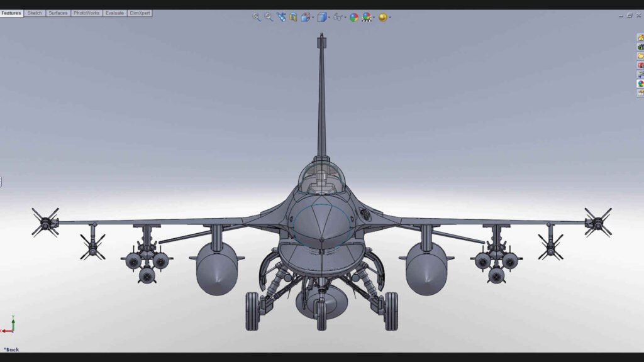Switch to the Surfaces tab
Viewport: 644px width, 362px height.
(x=58, y=13)
